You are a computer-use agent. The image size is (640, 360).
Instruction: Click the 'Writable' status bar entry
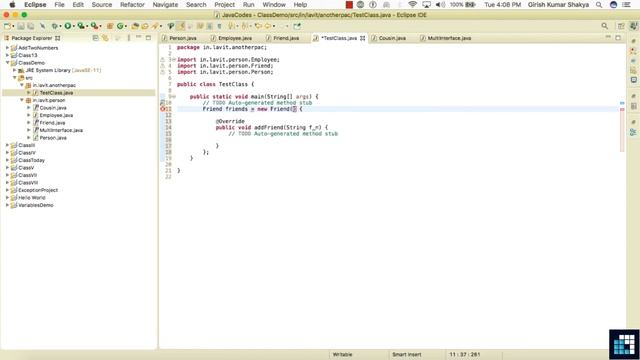(x=342, y=355)
